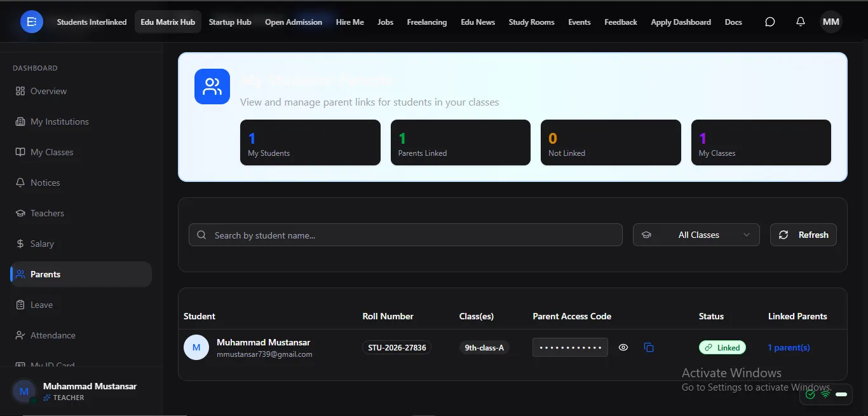The height and width of the screenshot is (416, 868).
Task: Open Study Rooms
Action: [531, 22]
